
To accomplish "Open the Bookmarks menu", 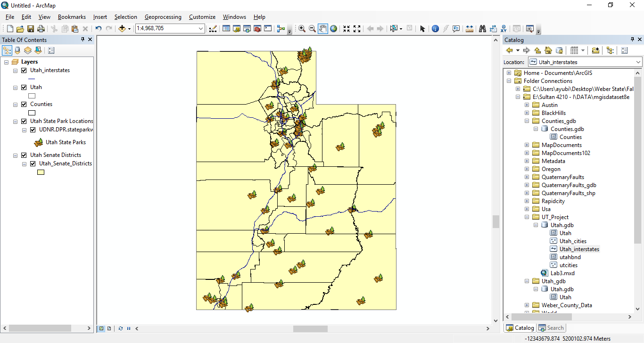I will (72, 17).
